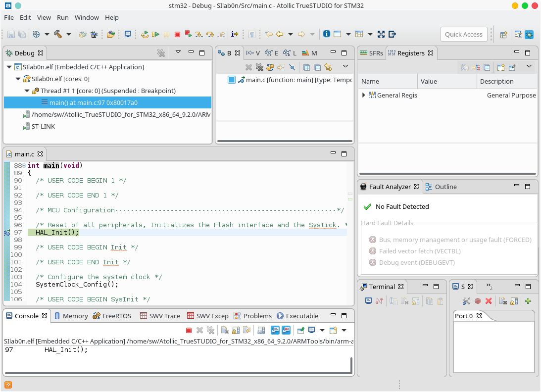
Task: Open the Run menu
Action: tap(63, 17)
